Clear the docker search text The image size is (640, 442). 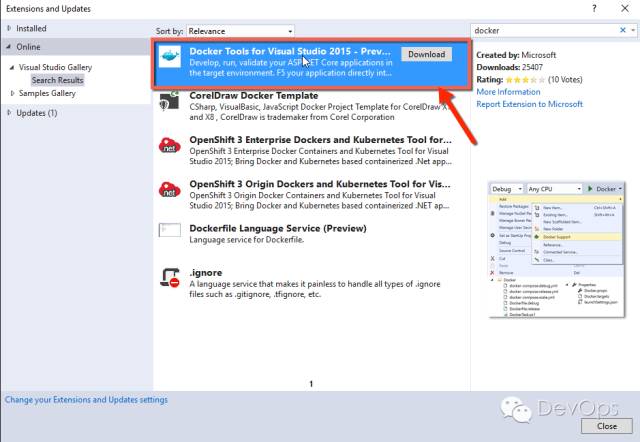pos(623,30)
